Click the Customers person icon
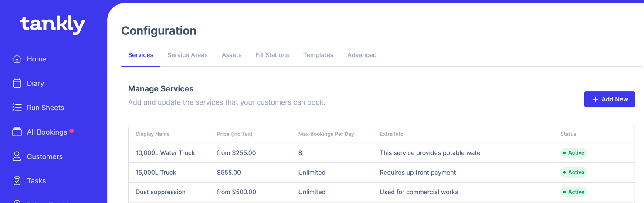The height and width of the screenshot is (203, 644). coord(17,156)
